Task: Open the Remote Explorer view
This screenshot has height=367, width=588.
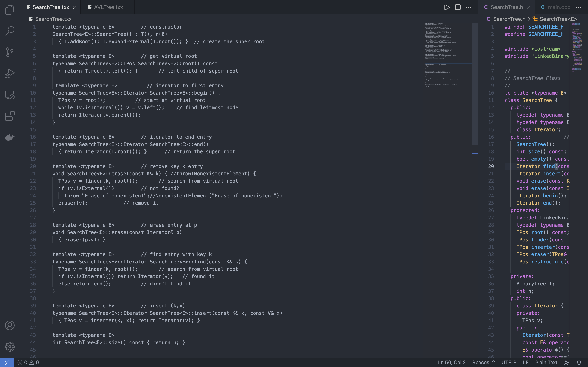Action: click(10, 95)
